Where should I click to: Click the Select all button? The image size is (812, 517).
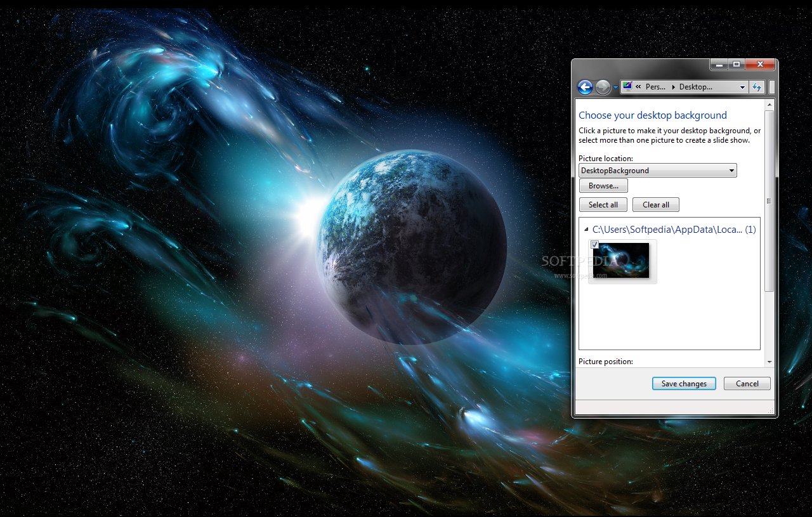click(x=603, y=205)
